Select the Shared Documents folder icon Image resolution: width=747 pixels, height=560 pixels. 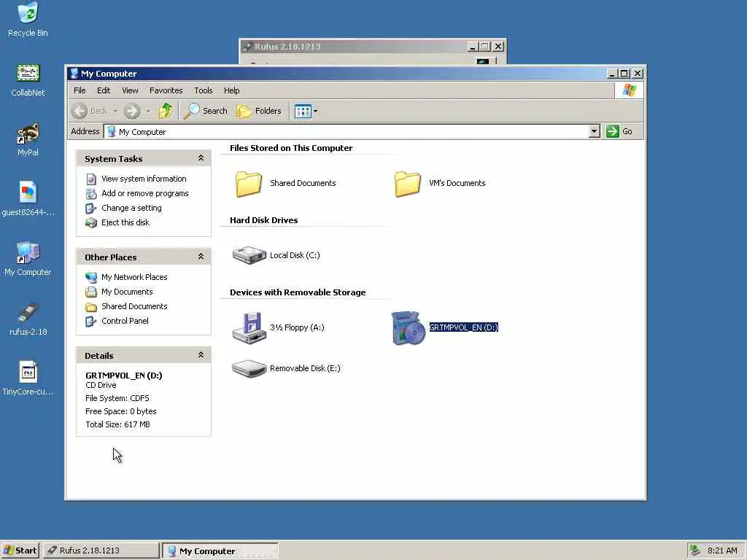[248, 183]
